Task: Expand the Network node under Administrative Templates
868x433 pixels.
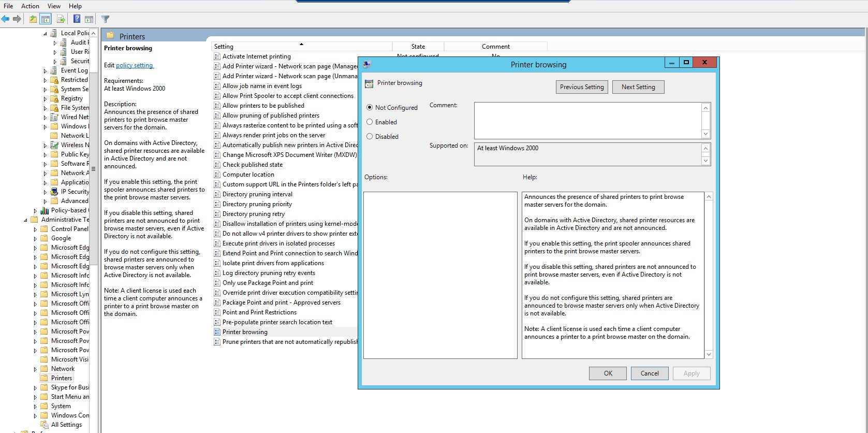Action: pyautogui.click(x=35, y=369)
